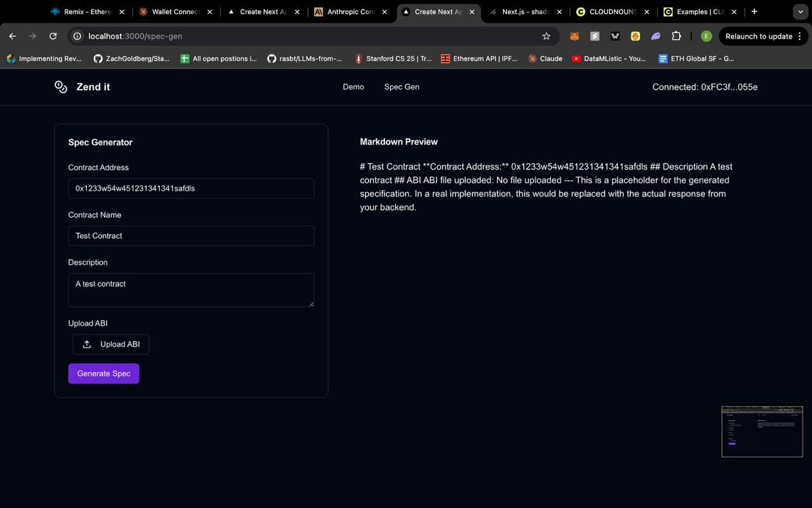
Task: Click the green E profile avatar
Action: point(706,36)
